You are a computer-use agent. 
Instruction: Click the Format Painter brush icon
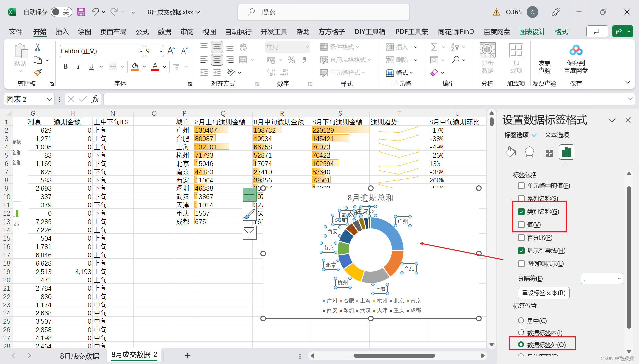[38, 72]
